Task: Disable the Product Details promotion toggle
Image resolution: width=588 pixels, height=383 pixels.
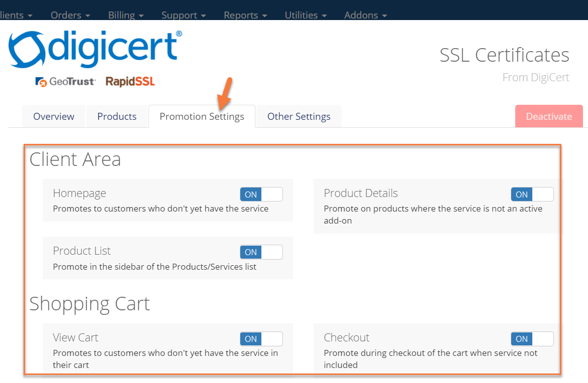Action: 532,195
